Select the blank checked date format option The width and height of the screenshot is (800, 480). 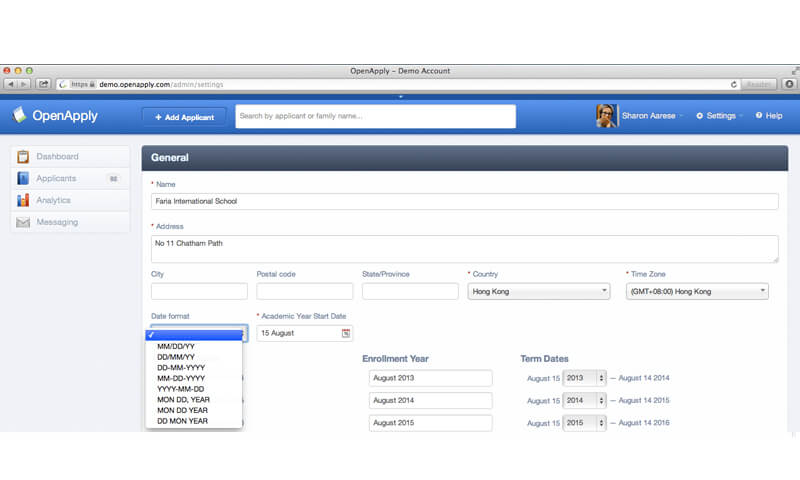tap(194, 335)
